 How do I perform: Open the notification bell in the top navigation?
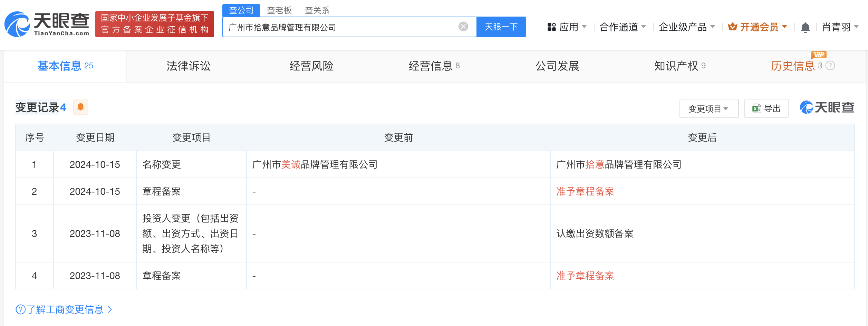pyautogui.click(x=806, y=27)
